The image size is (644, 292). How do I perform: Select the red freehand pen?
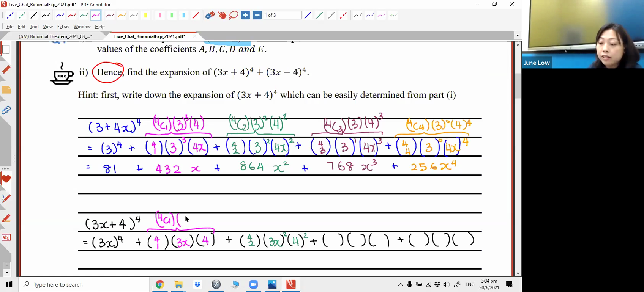72,16
